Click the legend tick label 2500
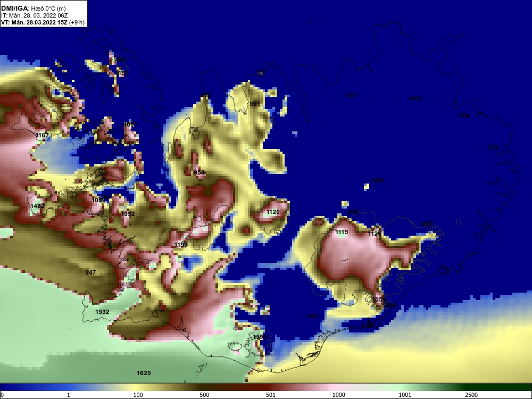Viewport: 532px width, 399px height. pyautogui.click(x=471, y=395)
